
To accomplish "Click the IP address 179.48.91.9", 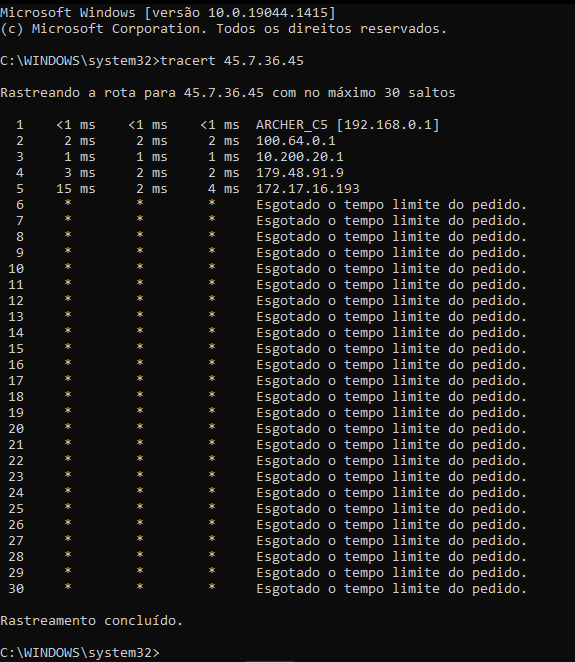I will [300, 173].
